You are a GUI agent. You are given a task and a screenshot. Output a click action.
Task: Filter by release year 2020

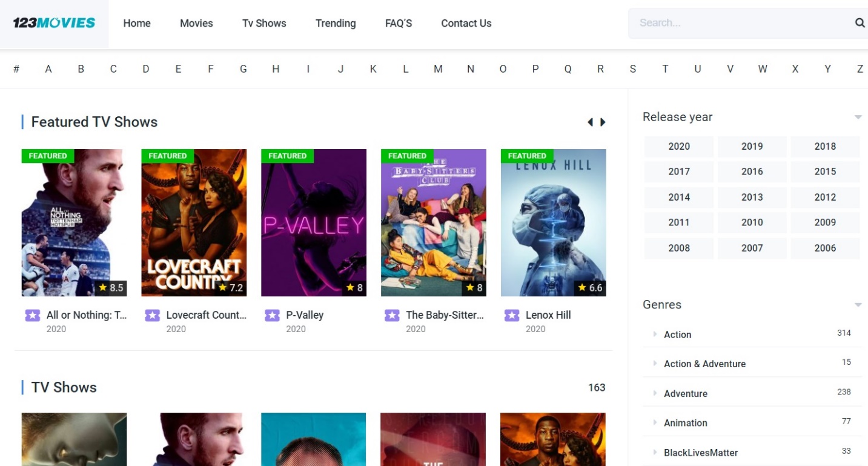point(679,146)
